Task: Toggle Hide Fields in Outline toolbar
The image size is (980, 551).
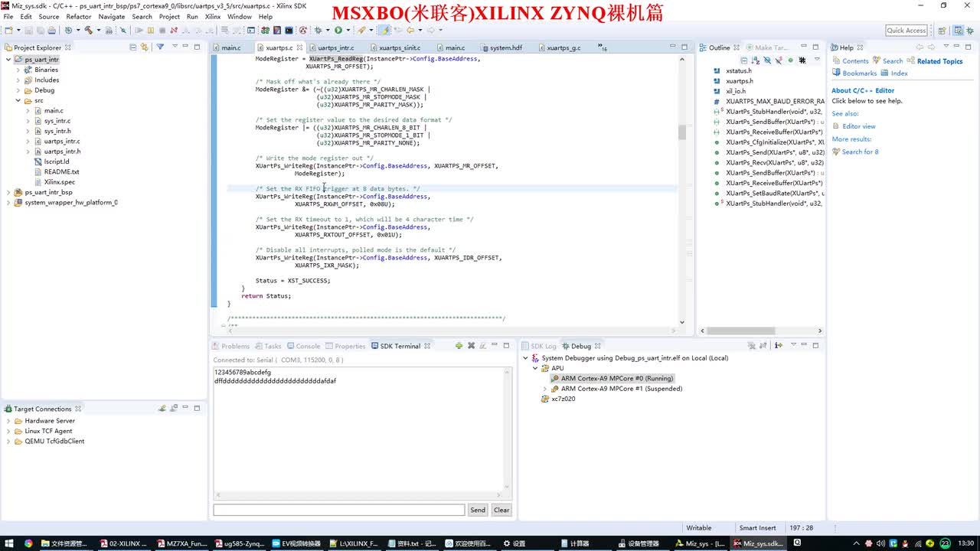Action: [x=767, y=60]
